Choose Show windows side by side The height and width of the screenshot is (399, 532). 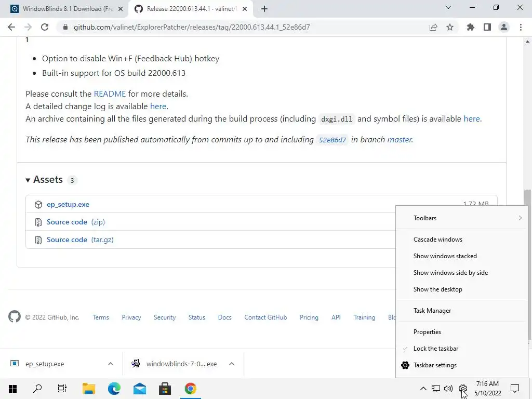click(462, 273)
